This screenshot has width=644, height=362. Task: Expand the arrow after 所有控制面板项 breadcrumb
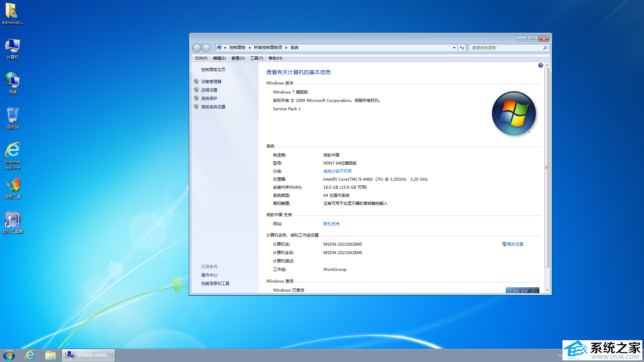pyautogui.click(x=286, y=48)
